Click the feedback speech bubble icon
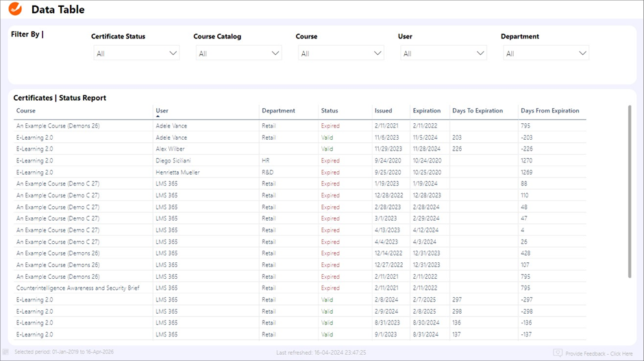 558,353
